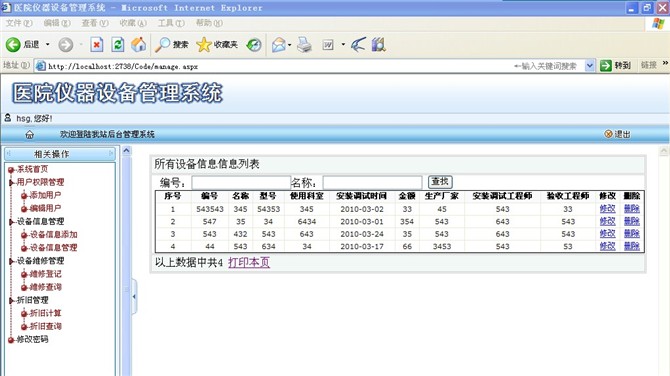Click the green Go arrow button

(x=605, y=65)
